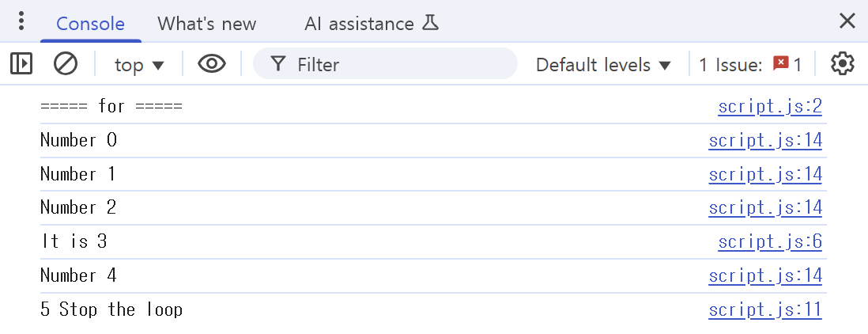Type in the Filter input field

tap(395, 65)
